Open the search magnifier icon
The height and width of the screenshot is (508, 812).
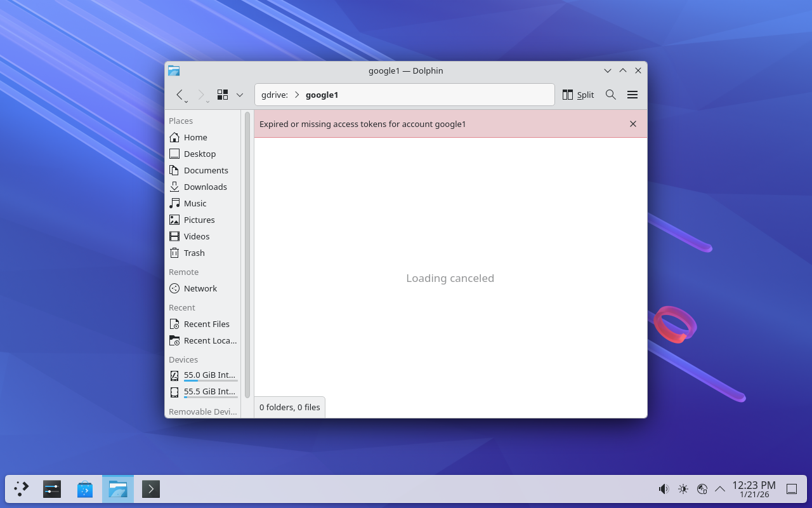[x=610, y=95]
